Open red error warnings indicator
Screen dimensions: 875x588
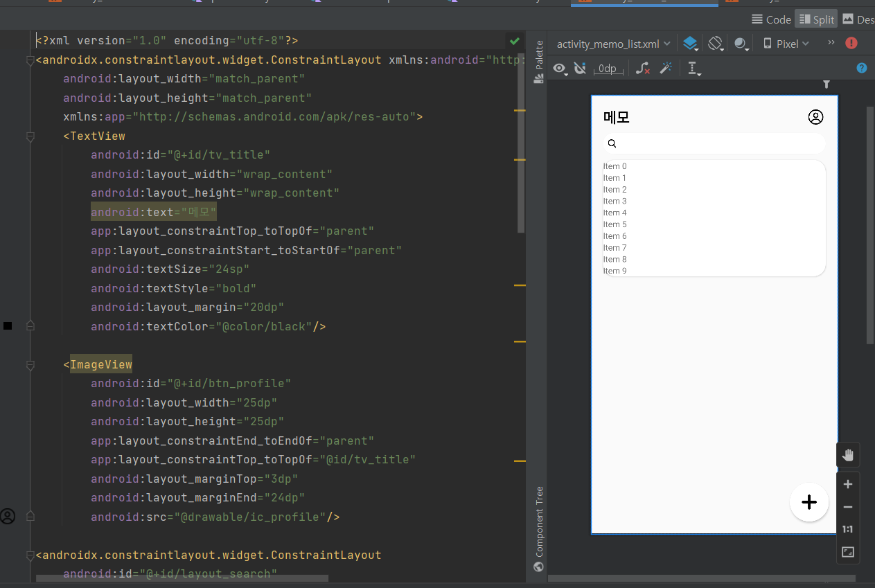pyautogui.click(x=851, y=43)
